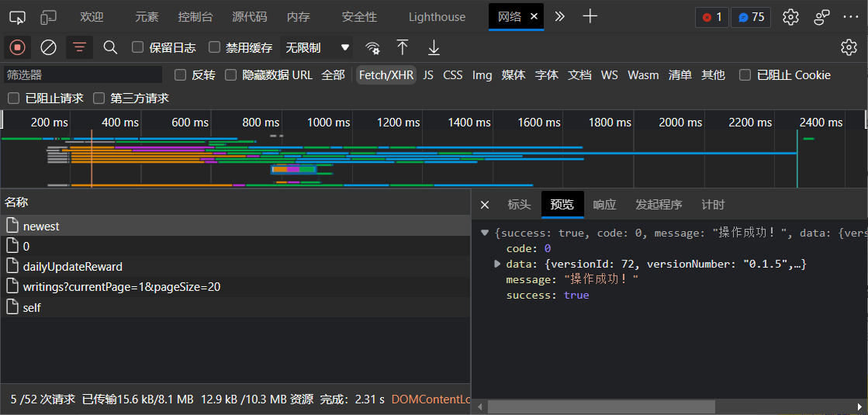
Task: Click the 名称 column header
Action: click(235, 202)
